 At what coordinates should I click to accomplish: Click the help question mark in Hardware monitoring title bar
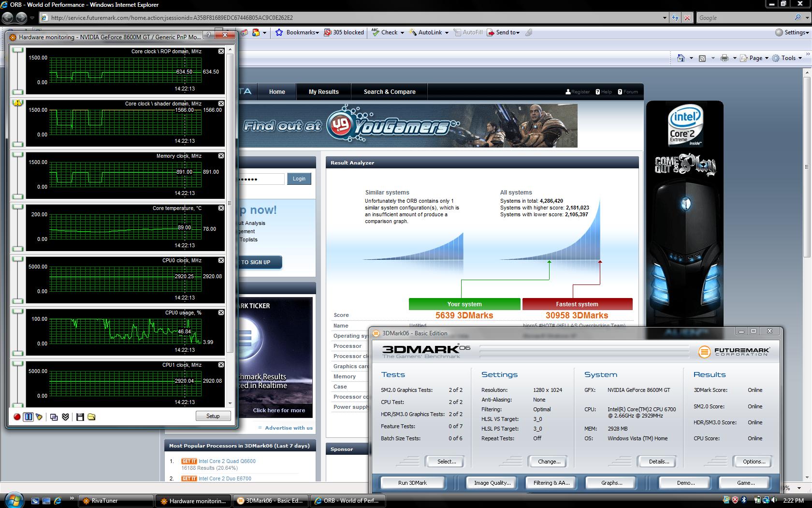pos(208,35)
